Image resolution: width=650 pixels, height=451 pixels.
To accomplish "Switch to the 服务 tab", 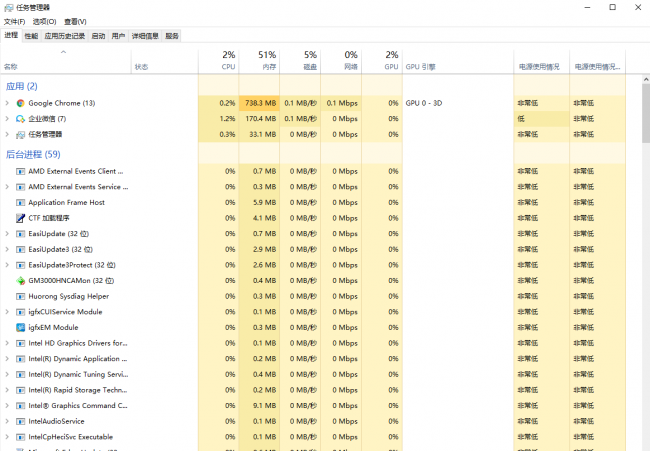I will [x=172, y=36].
